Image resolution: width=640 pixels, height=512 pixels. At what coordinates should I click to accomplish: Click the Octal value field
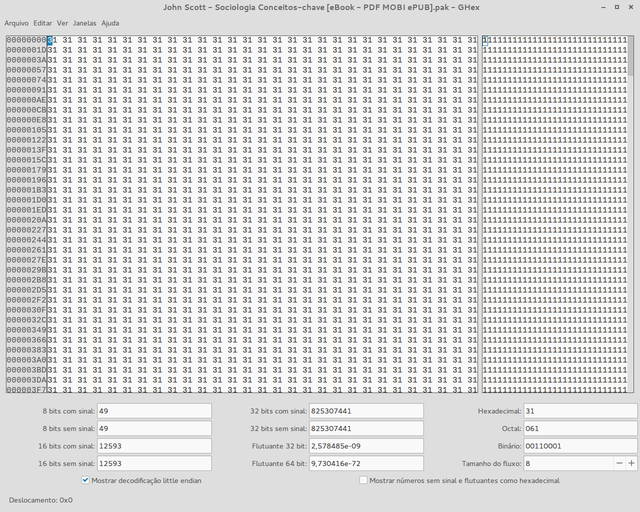[578, 428]
